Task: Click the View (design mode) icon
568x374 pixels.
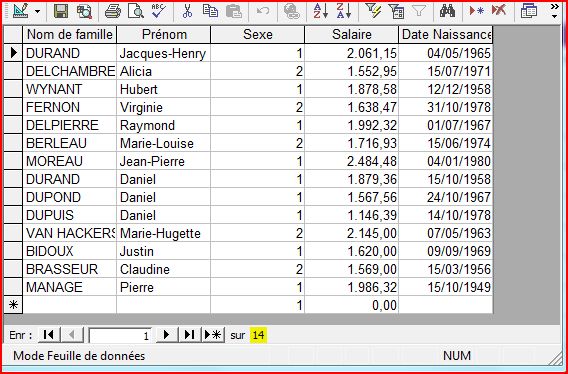Action: tap(21, 11)
